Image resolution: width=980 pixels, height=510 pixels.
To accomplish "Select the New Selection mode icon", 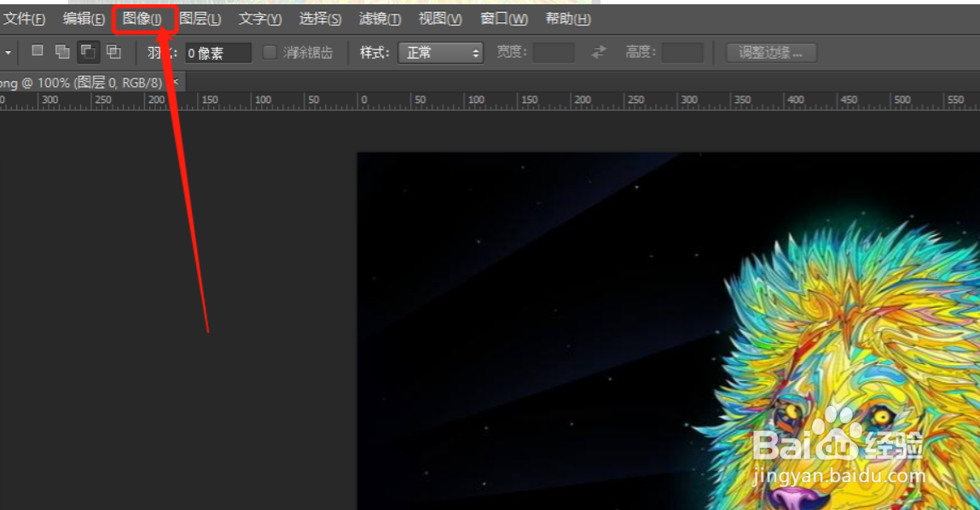I will click(38, 51).
